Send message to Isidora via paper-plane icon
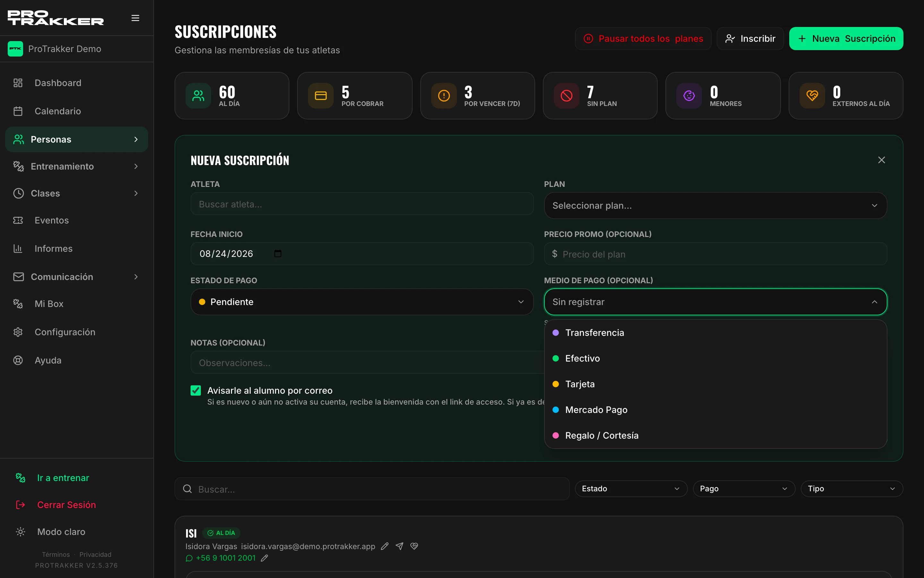The height and width of the screenshot is (578, 924). tap(399, 546)
